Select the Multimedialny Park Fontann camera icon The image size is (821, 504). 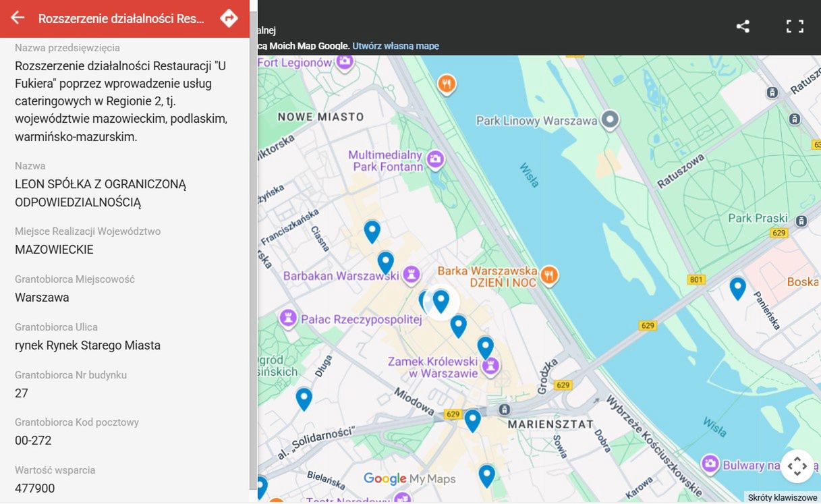436,160
